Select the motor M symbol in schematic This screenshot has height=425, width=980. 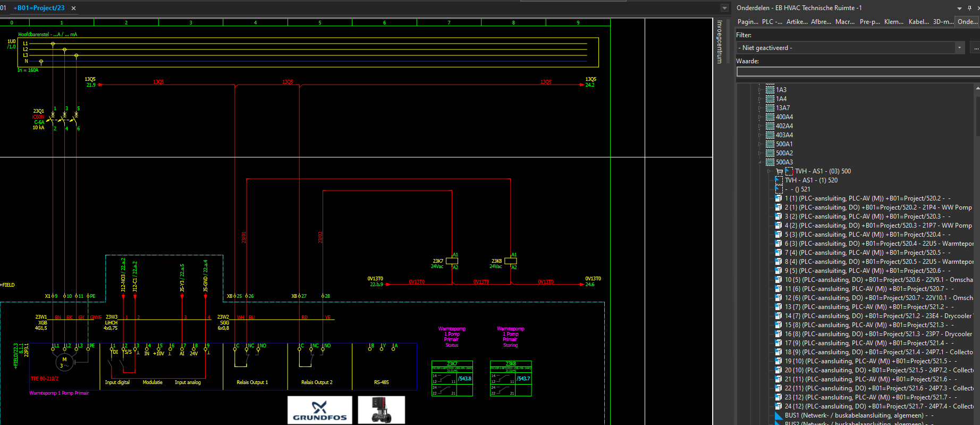[x=64, y=362]
